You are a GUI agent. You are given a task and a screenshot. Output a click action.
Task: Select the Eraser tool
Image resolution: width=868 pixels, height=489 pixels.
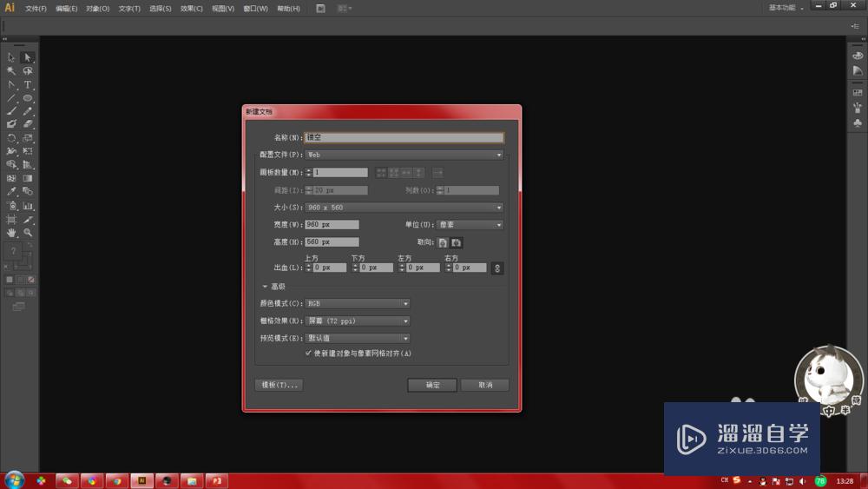tap(28, 124)
